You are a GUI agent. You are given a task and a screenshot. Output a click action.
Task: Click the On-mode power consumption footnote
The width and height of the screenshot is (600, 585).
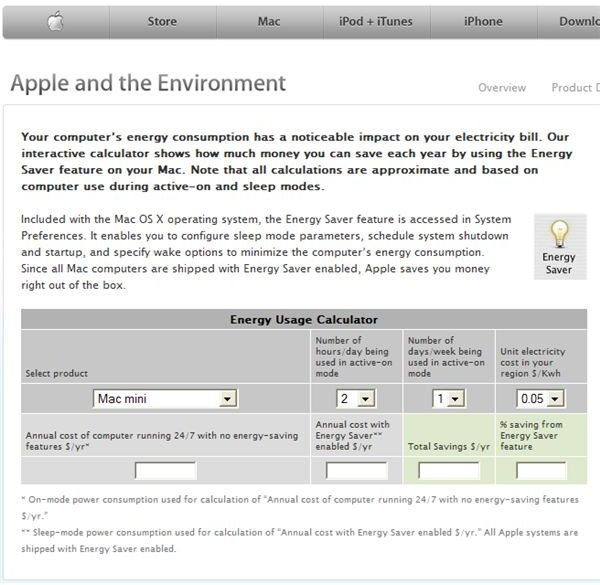[x=300, y=508]
